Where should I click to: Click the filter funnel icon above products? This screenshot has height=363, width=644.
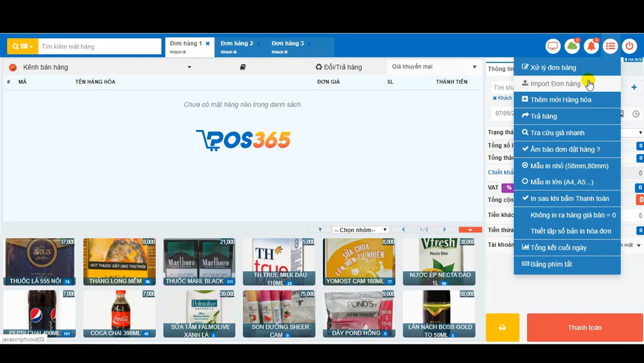pyautogui.click(x=320, y=230)
